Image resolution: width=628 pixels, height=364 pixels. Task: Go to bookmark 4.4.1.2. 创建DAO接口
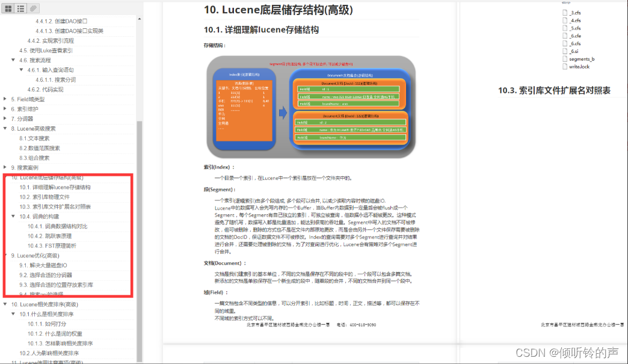pos(61,21)
